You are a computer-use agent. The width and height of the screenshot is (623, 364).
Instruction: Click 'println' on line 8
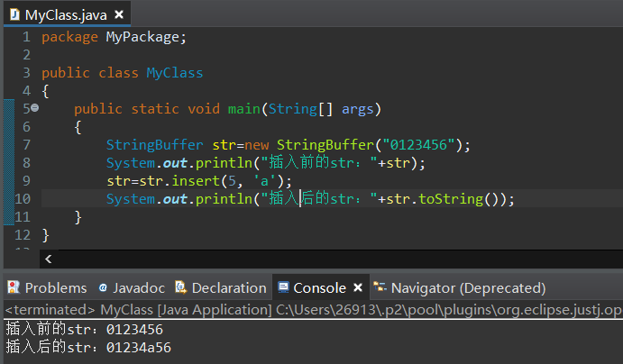[x=224, y=163]
